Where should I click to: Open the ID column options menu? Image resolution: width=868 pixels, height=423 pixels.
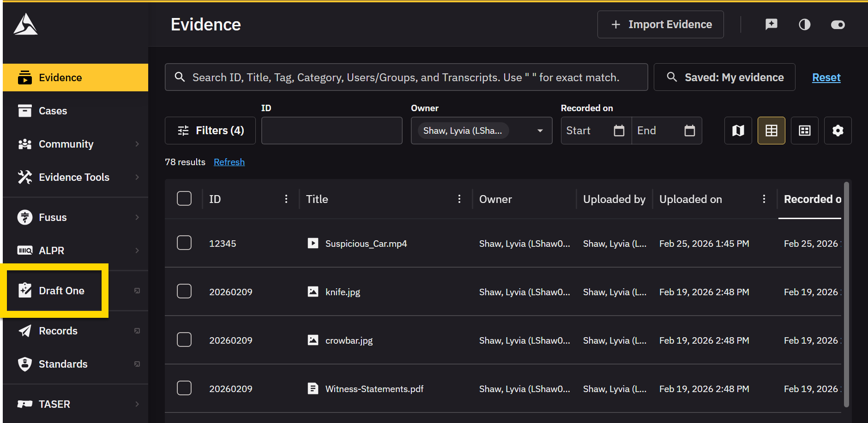coord(286,199)
